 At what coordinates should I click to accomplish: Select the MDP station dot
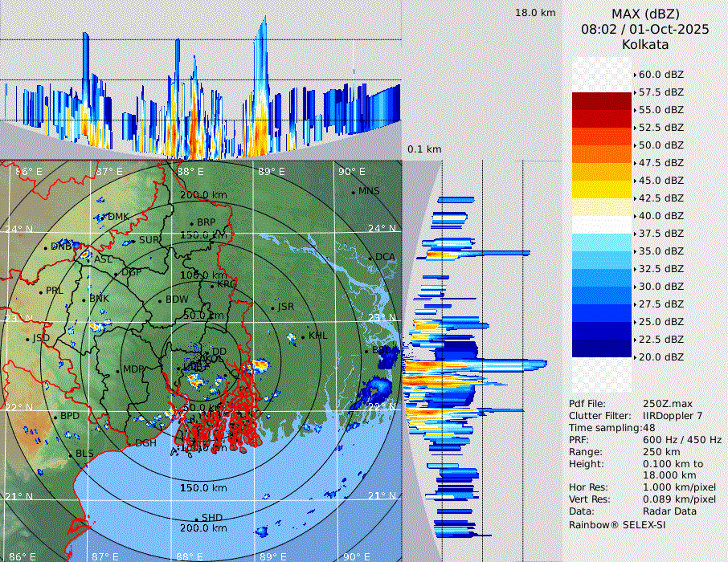point(118,370)
